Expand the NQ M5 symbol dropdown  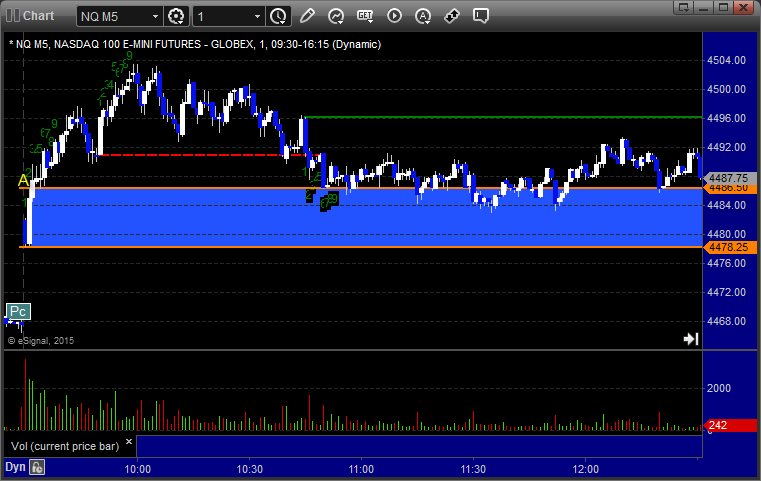[x=155, y=17]
